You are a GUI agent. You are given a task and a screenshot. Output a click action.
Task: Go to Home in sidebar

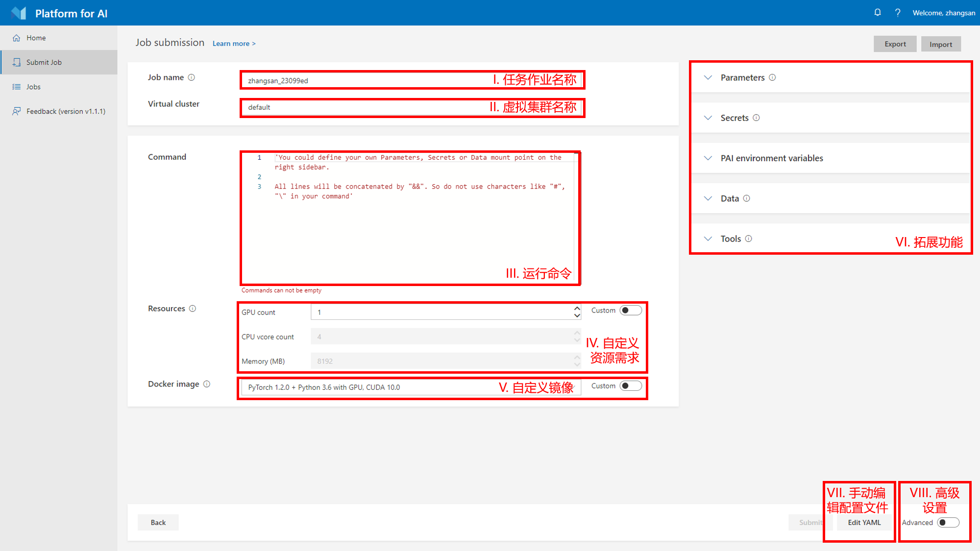(x=36, y=38)
